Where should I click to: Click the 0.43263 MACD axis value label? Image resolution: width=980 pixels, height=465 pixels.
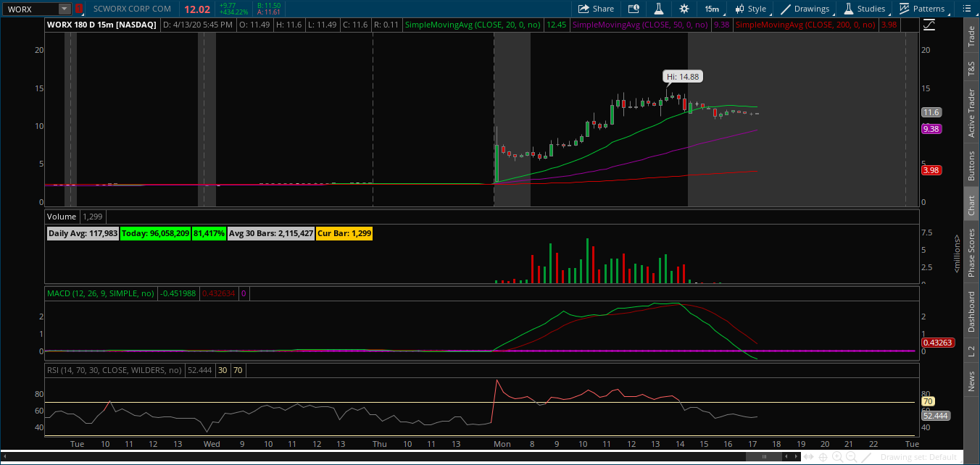pos(937,342)
